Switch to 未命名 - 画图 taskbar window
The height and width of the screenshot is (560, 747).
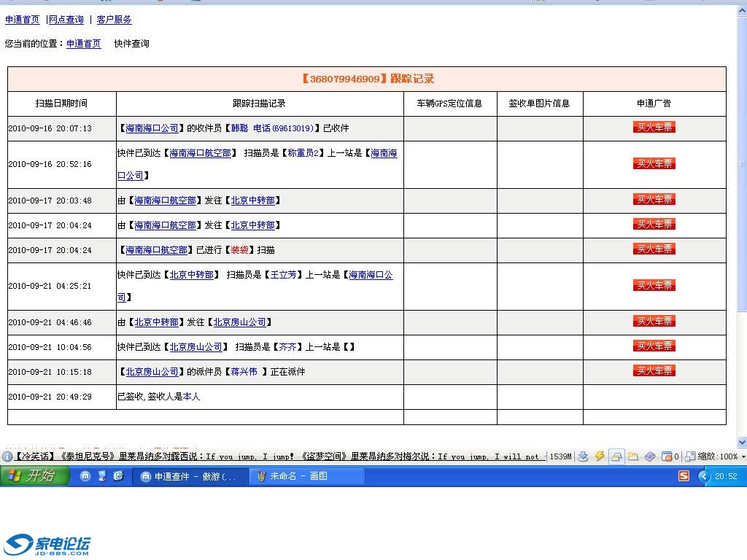[x=306, y=476]
